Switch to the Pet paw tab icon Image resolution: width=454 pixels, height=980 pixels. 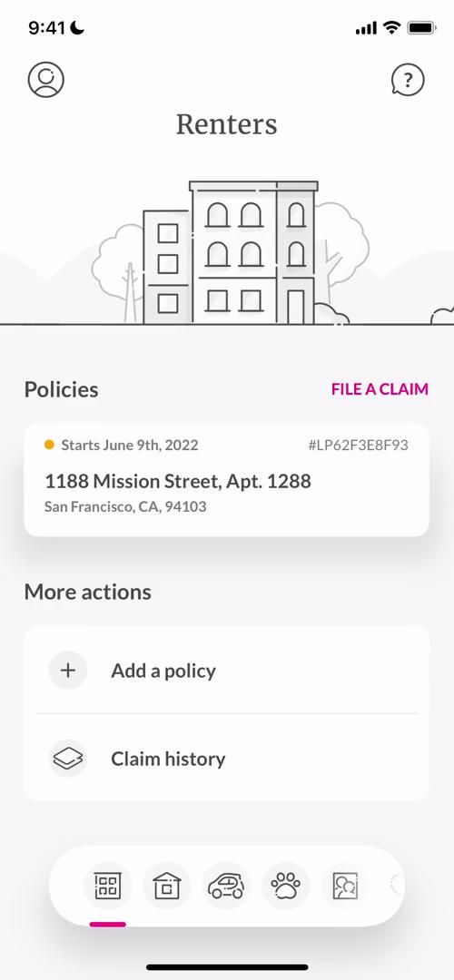286,886
